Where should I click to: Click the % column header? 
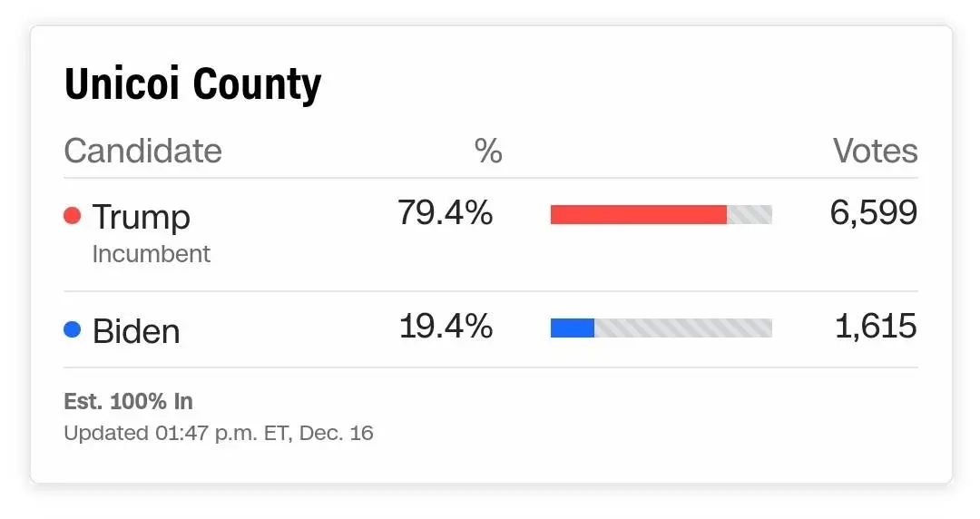488,152
